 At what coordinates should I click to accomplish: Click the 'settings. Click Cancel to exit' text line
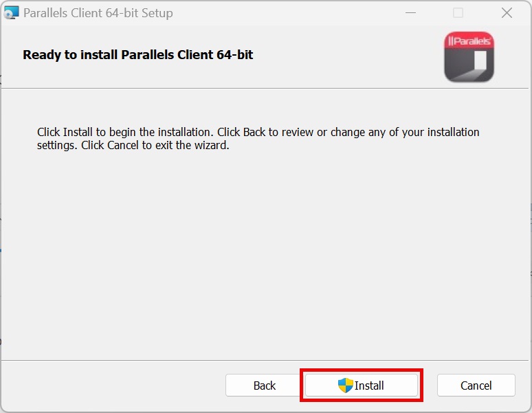click(x=133, y=146)
